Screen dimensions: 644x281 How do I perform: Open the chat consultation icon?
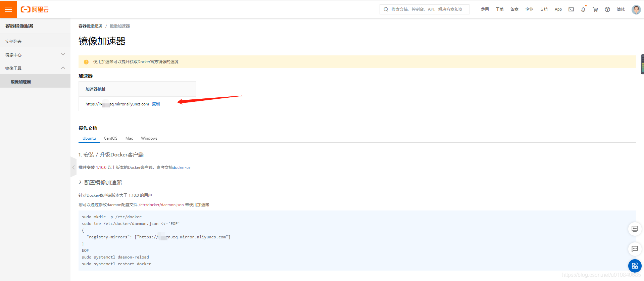click(x=635, y=249)
